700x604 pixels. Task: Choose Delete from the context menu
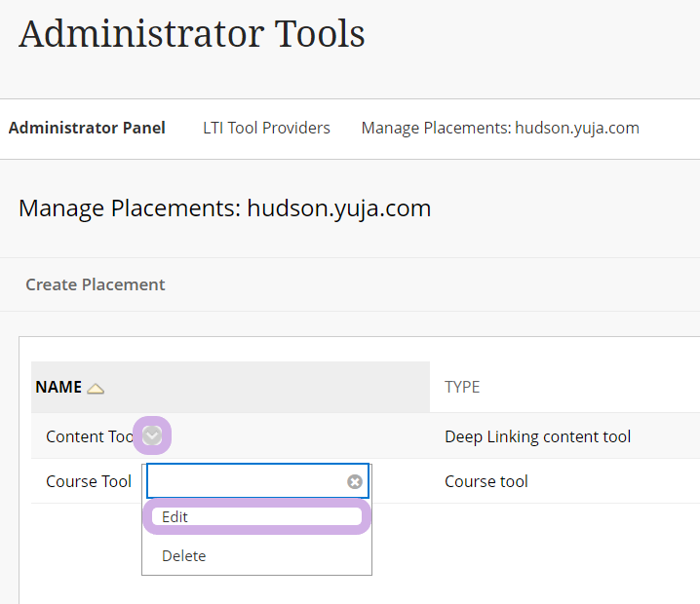(x=184, y=556)
